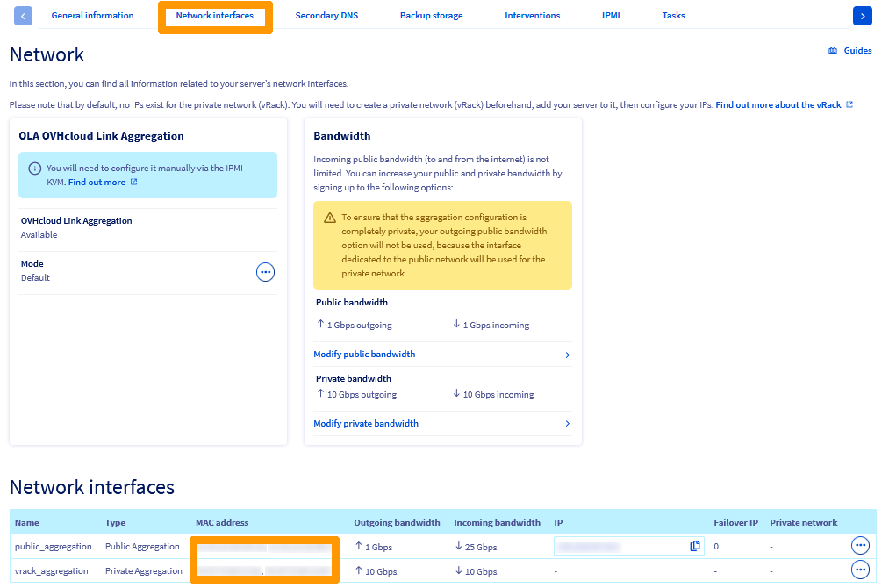The image size is (896, 588).
Task: Expand Modify private bandwidth options
Action: coord(366,423)
